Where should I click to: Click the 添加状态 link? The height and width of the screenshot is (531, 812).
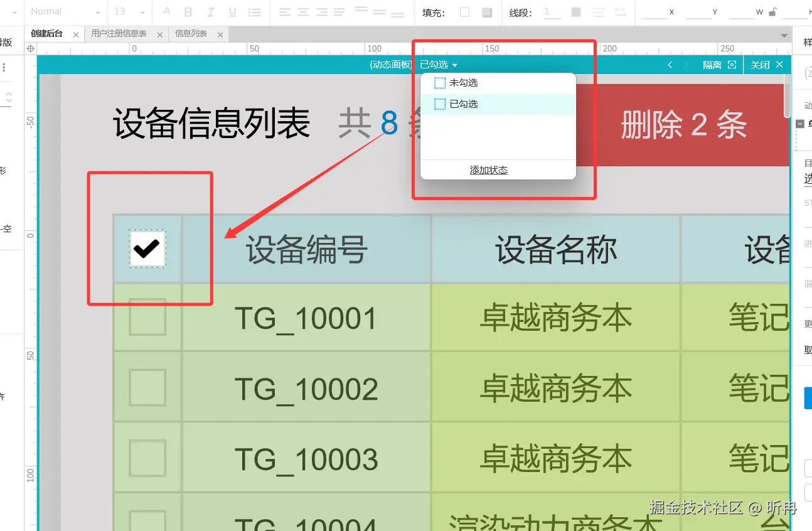(x=489, y=170)
